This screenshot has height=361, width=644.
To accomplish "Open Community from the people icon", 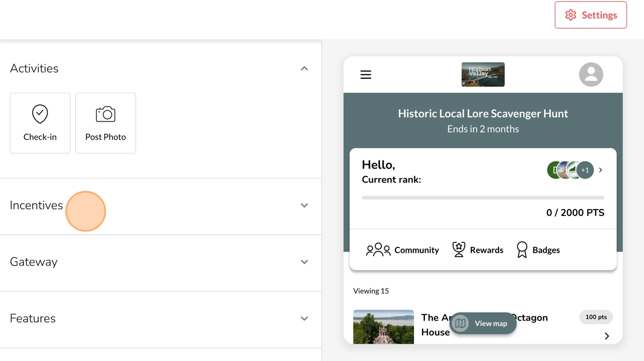I will pos(378,250).
